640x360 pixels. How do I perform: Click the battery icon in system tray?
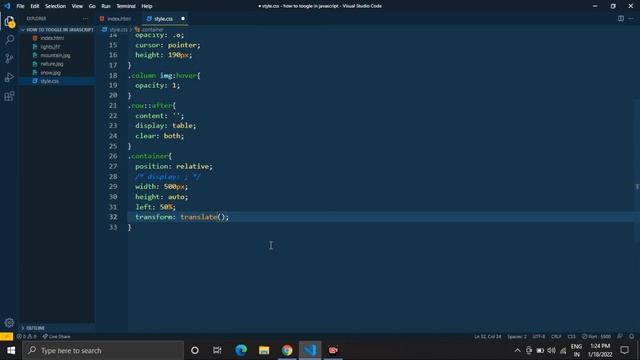pyautogui.click(x=540, y=350)
